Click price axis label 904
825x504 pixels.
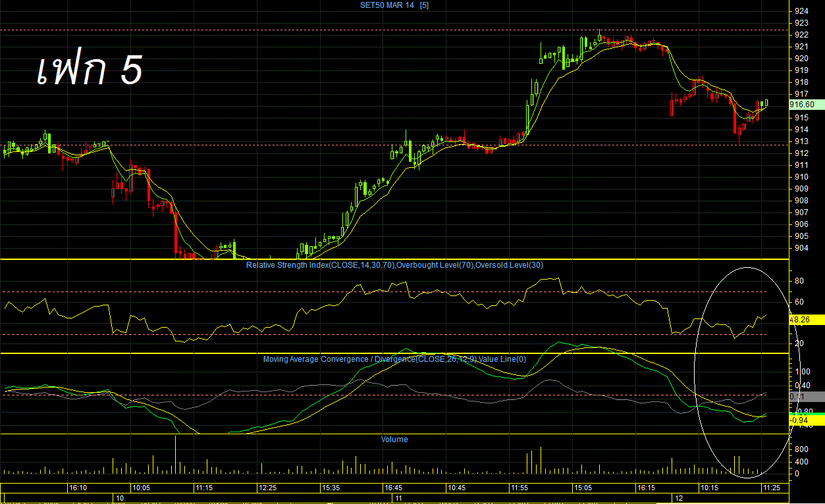[801, 248]
